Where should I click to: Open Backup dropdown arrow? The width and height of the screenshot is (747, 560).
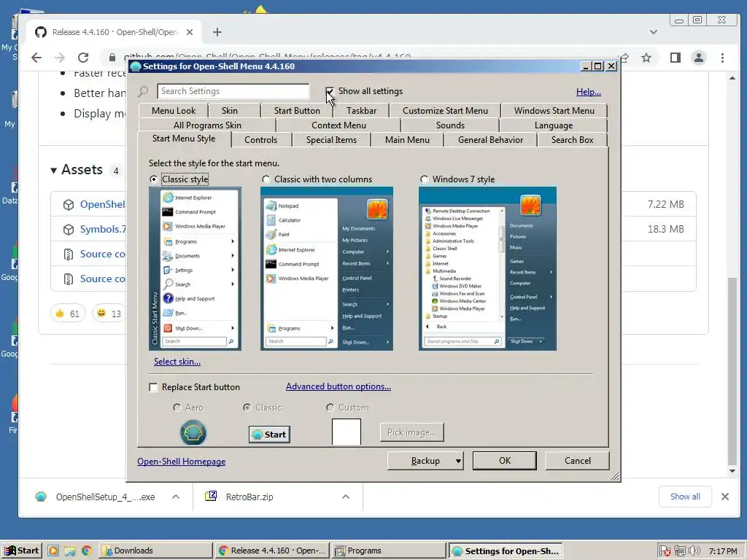point(458,461)
